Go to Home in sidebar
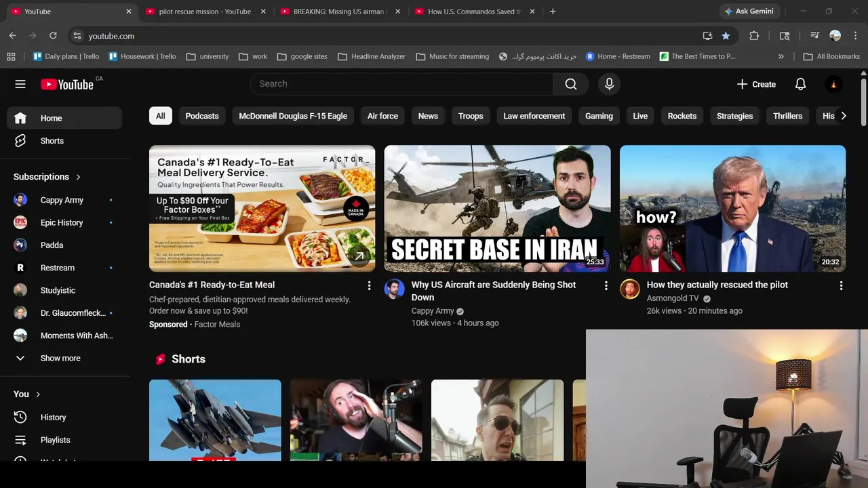 [65, 118]
